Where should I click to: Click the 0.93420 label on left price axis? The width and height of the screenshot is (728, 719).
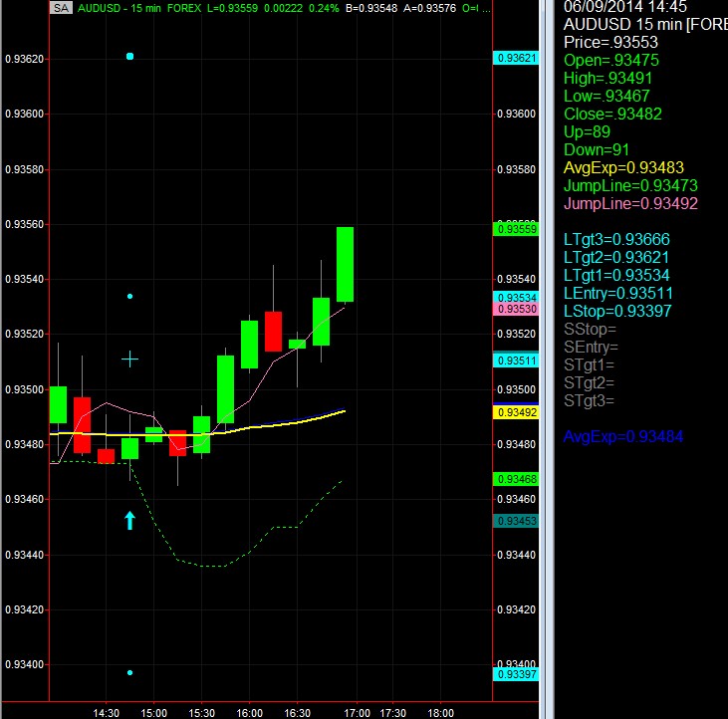[24, 609]
